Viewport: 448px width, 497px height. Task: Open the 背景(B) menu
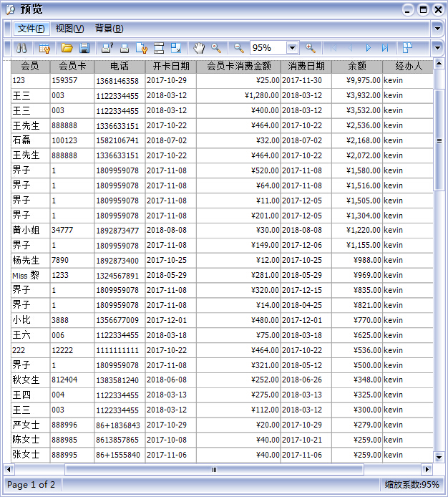coord(109,29)
